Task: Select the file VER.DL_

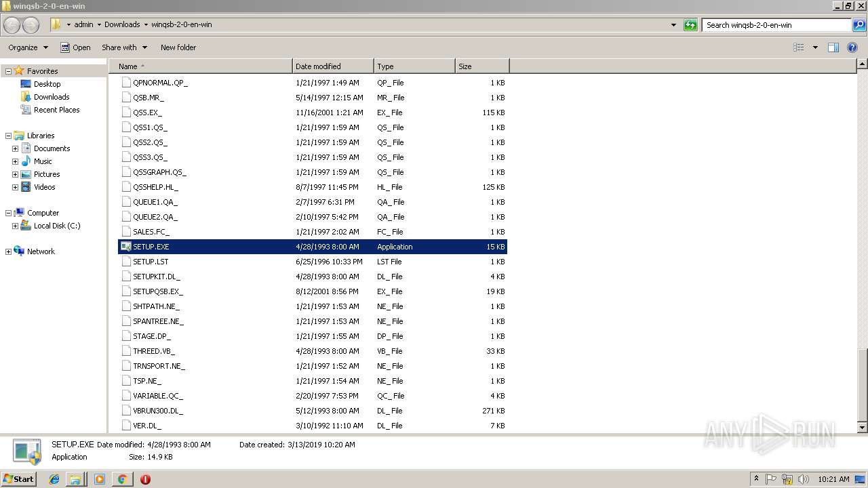Action: [x=313, y=426]
